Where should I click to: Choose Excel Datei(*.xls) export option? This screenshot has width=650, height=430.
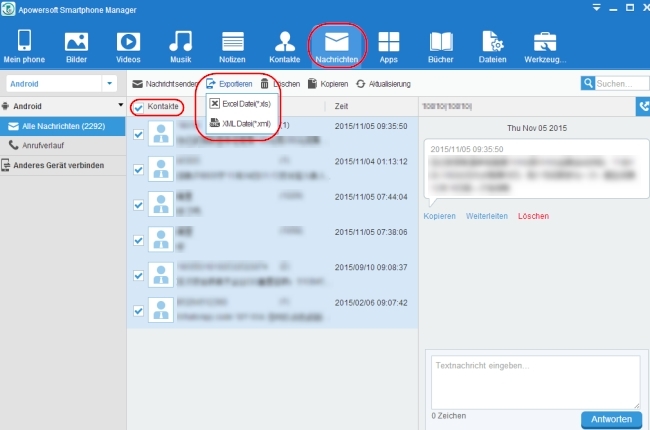(x=241, y=104)
